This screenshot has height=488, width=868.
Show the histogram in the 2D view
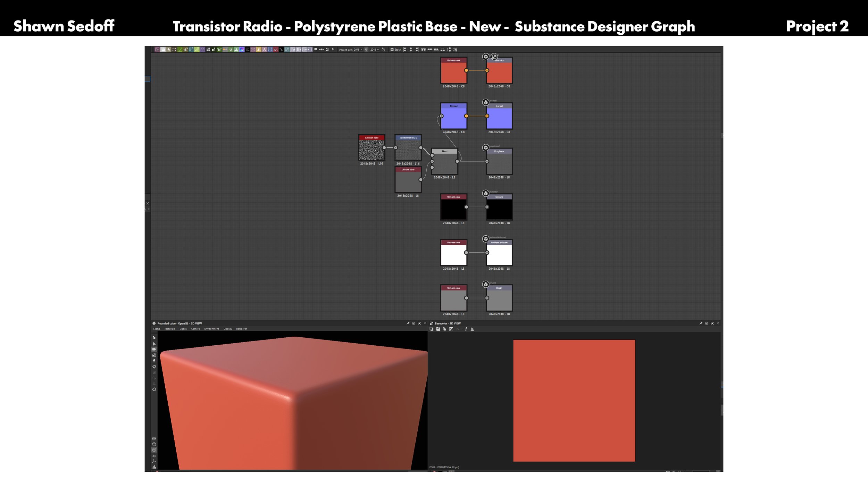[x=473, y=329]
